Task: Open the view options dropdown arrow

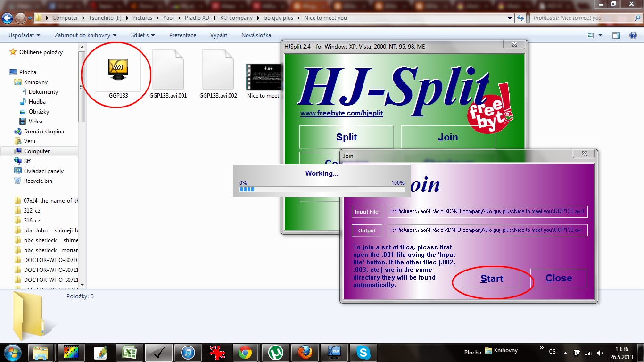Action: [600, 35]
